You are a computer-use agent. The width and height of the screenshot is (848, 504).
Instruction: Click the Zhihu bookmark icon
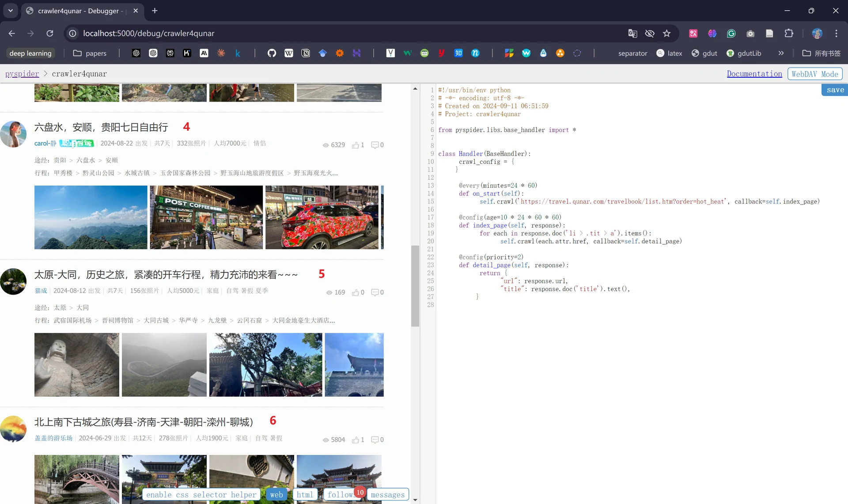pyautogui.click(x=458, y=53)
